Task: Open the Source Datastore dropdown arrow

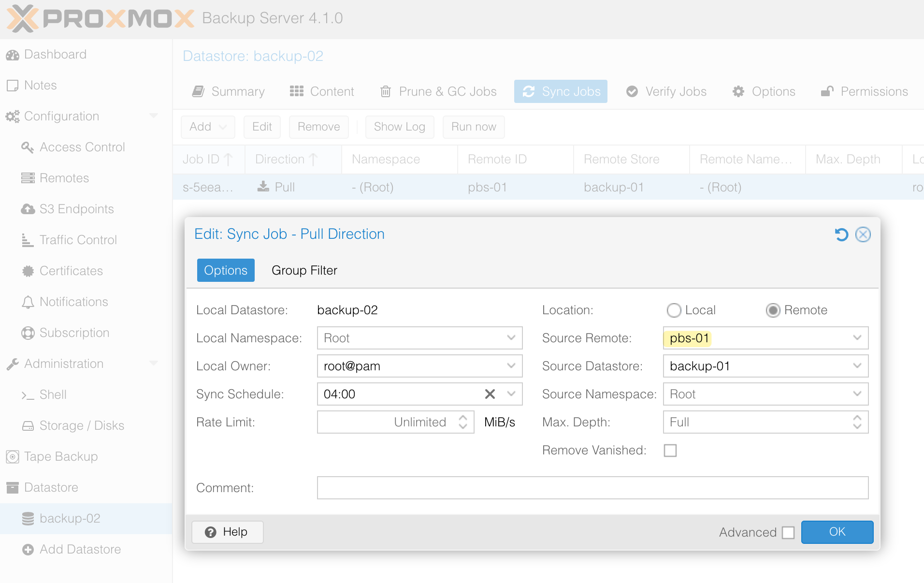Action: (x=857, y=366)
